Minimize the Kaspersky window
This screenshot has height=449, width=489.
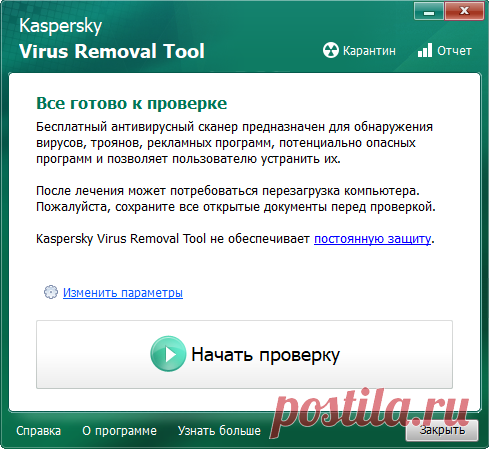coord(429,11)
